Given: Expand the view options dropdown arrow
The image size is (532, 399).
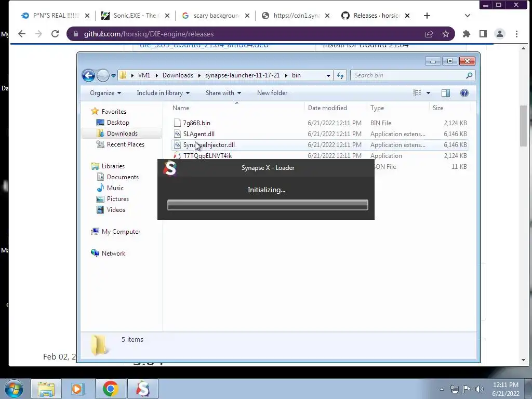Looking at the screenshot, I should point(428,93).
